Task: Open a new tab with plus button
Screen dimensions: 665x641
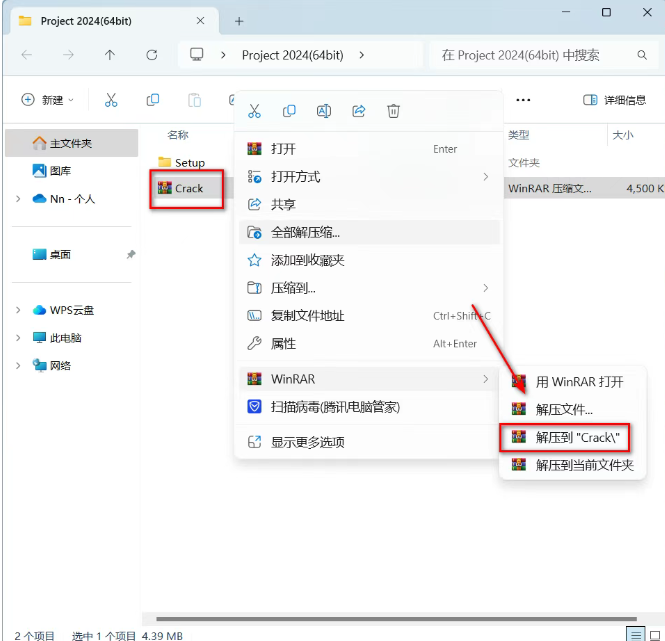Action: pos(239,21)
